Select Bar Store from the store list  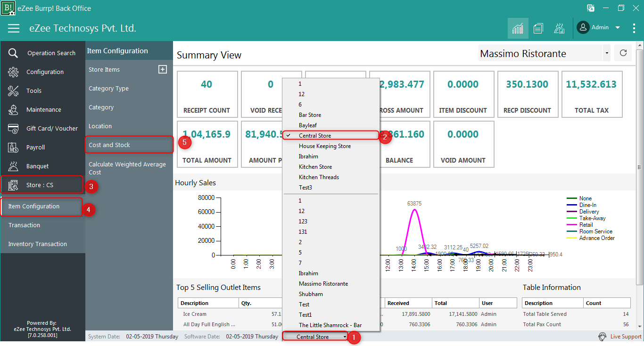pyautogui.click(x=330, y=115)
